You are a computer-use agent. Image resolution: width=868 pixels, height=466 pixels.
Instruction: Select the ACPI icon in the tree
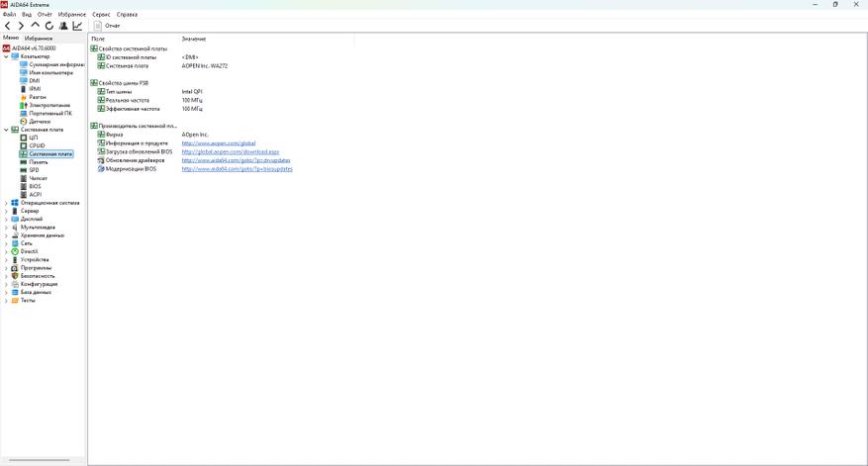pos(23,194)
